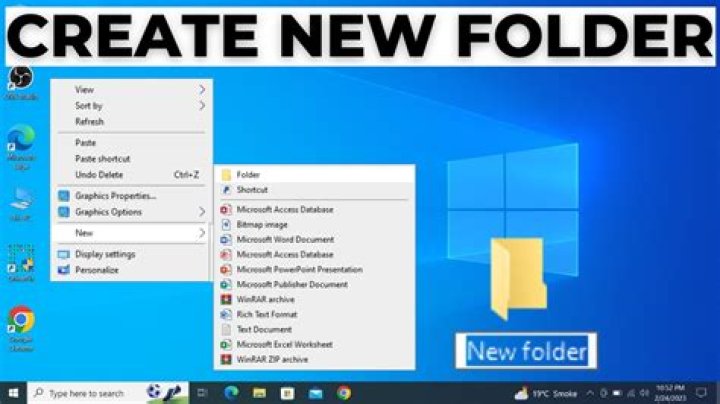Click the Windows Start button
The image size is (720, 404).
pos(13,393)
